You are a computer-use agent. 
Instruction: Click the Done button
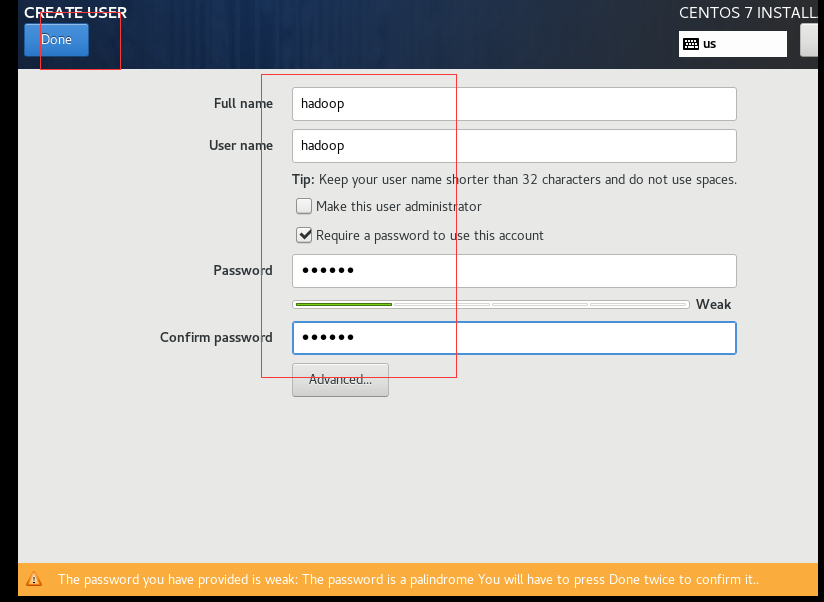tap(56, 40)
